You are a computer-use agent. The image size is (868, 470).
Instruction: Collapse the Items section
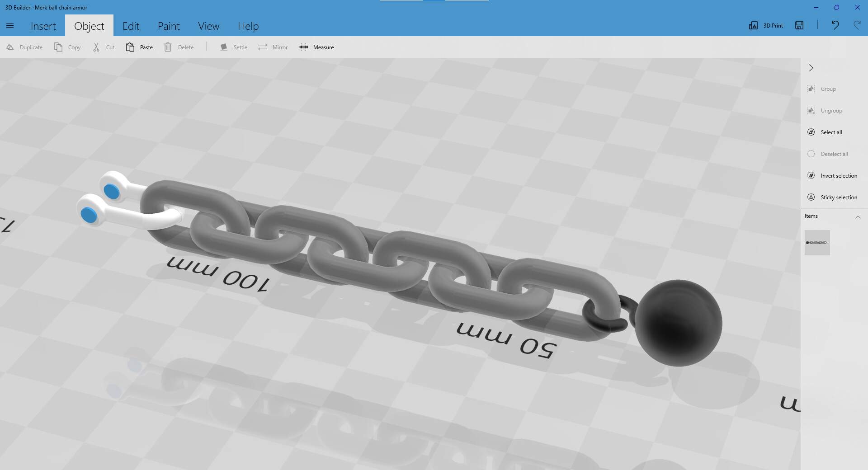point(858,217)
